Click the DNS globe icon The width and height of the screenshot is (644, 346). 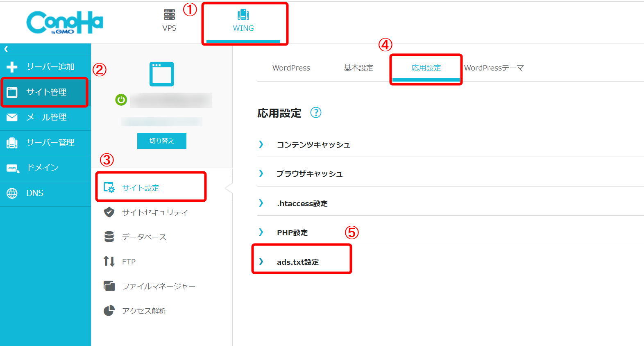(x=12, y=193)
